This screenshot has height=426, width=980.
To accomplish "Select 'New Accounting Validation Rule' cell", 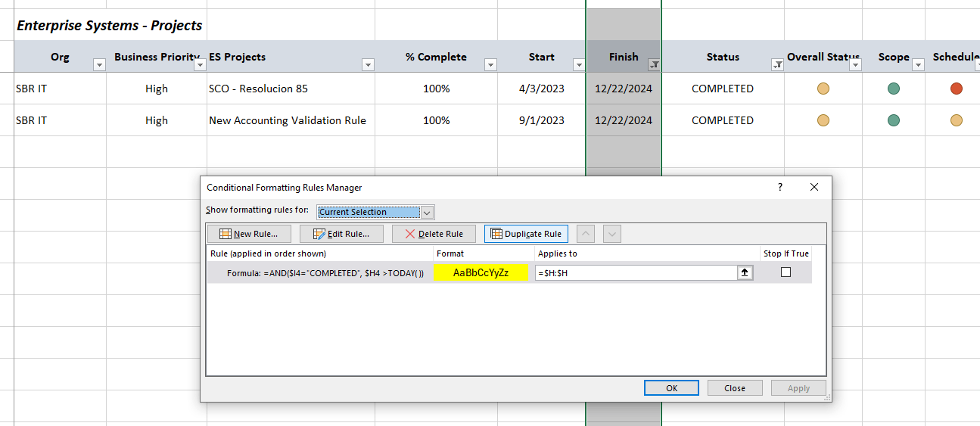I will [x=291, y=120].
